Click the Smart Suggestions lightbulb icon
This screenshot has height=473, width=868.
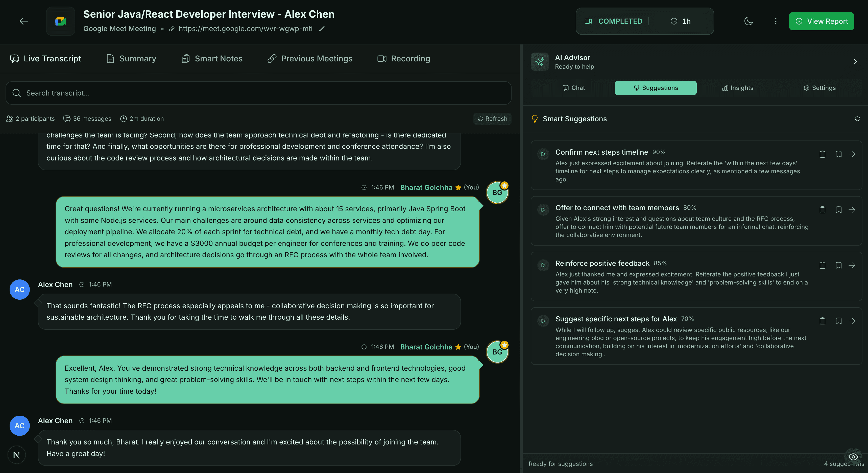pyautogui.click(x=534, y=119)
